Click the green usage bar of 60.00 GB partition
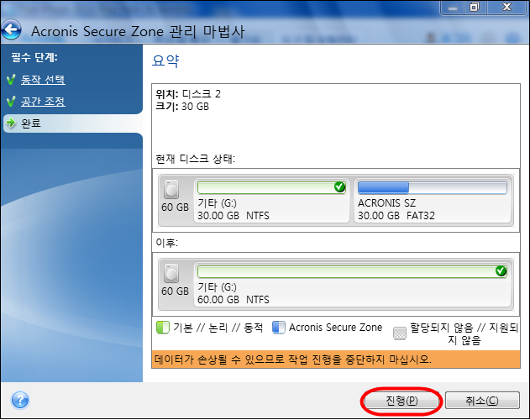Viewport: 530px width, 420px height. click(x=352, y=271)
